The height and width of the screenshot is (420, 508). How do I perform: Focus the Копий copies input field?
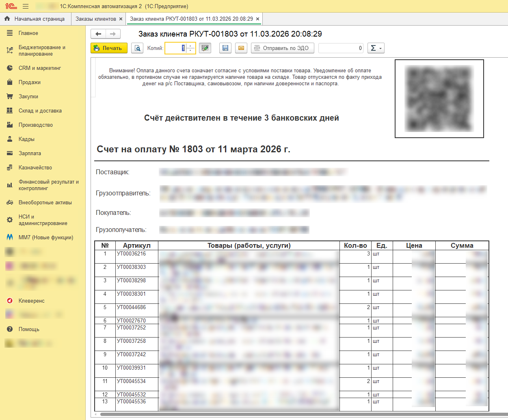coord(176,48)
